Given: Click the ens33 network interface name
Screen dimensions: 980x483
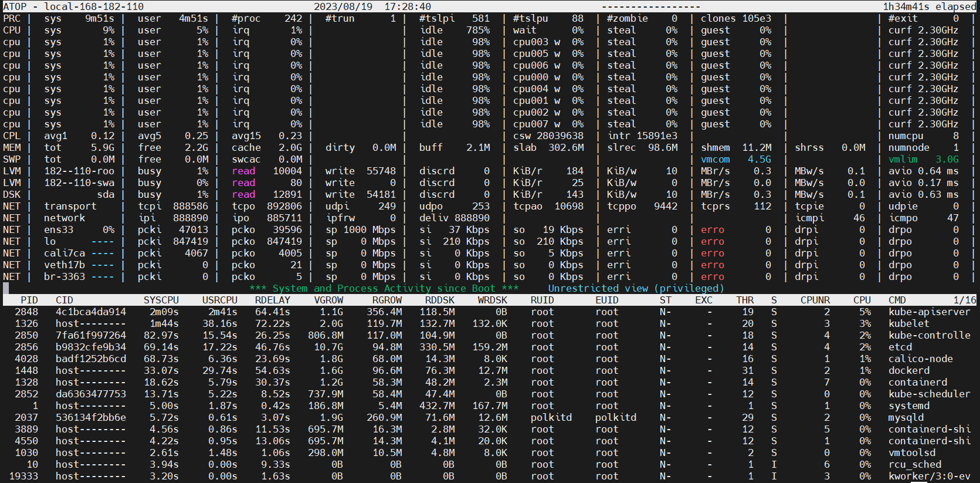Looking at the screenshot, I should coord(59,229).
